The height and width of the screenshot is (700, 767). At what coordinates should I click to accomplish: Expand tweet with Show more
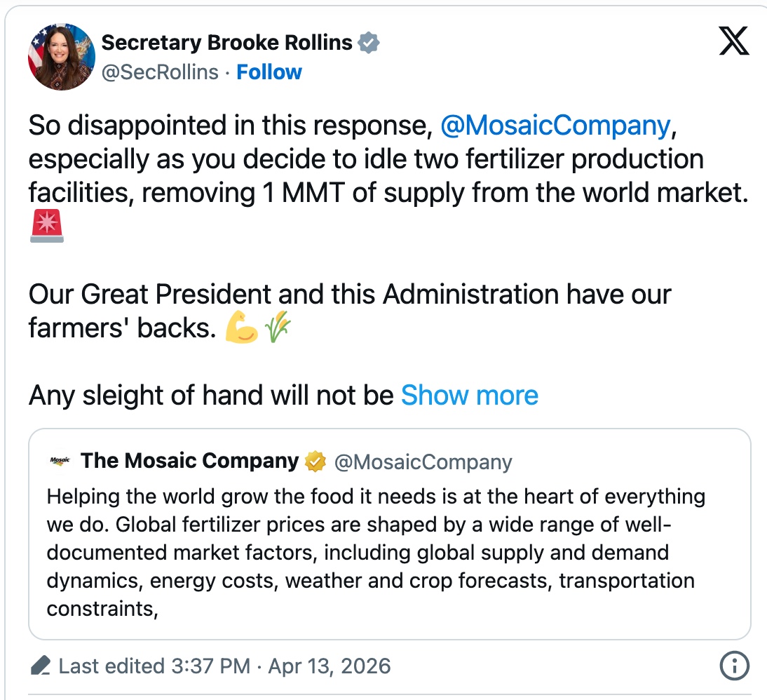pos(469,396)
